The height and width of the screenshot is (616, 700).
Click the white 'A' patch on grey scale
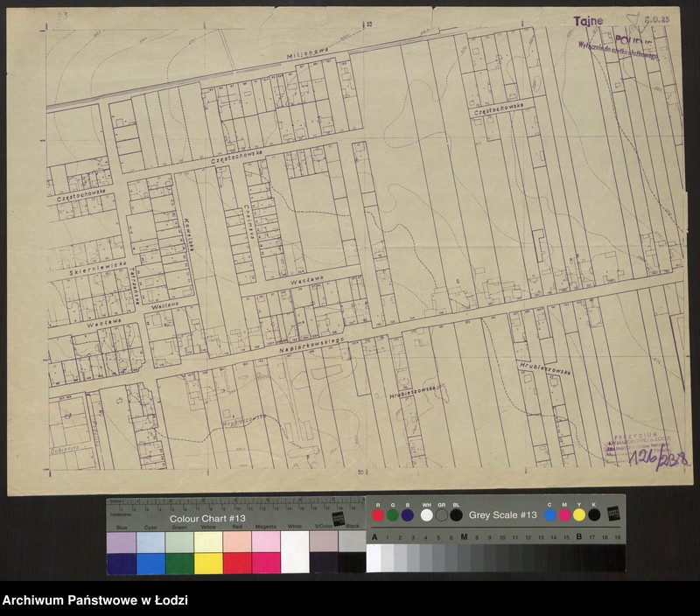[374, 557]
